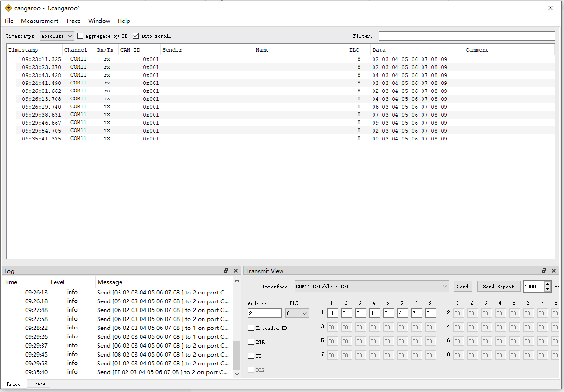Click the Sender column header
564x392 pixels.
(207, 50)
